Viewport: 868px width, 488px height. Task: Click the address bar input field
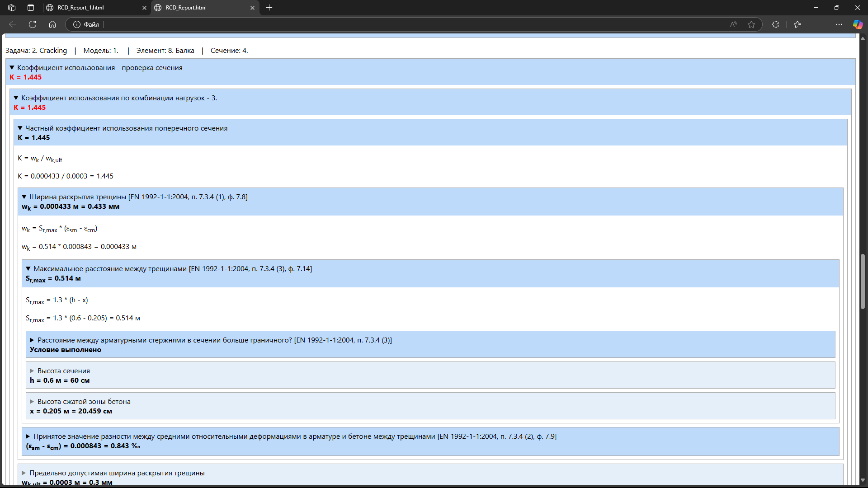pos(407,24)
